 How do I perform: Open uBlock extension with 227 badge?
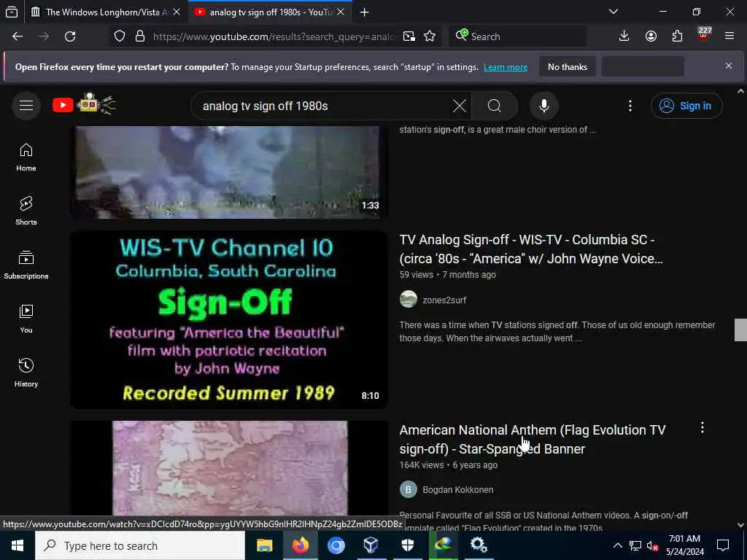point(704,35)
